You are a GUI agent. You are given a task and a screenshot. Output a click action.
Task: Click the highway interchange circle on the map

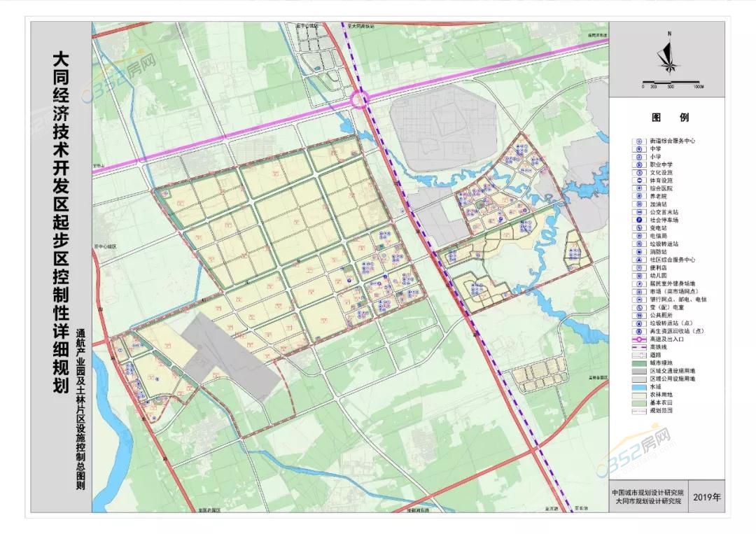[361, 99]
